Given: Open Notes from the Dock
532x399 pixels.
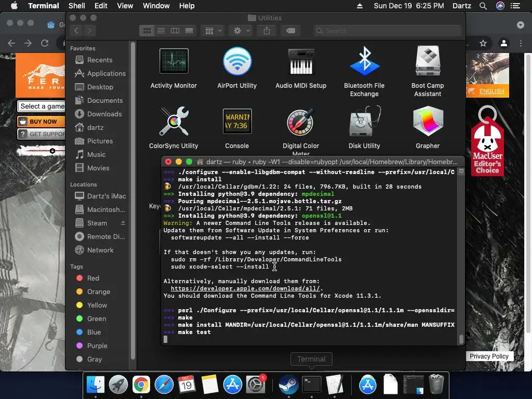Looking at the screenshot, I should [x=210, y=385].
